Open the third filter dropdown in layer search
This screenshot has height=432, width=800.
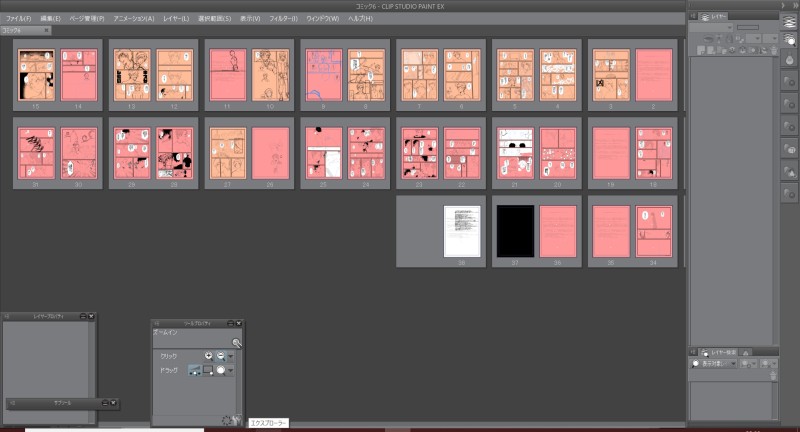click(x=768, y=364)
